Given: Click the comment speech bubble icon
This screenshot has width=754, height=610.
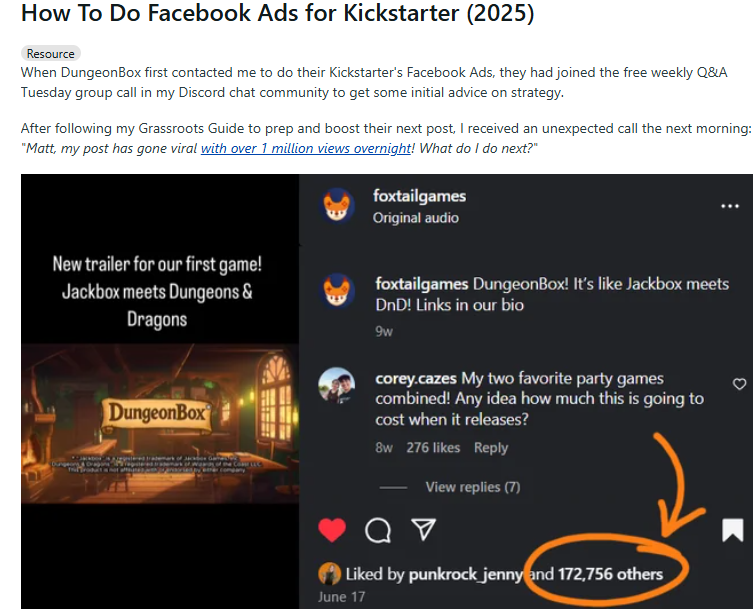Looking at the screenshot, I should pyautogui.click(x=378, y=530).
